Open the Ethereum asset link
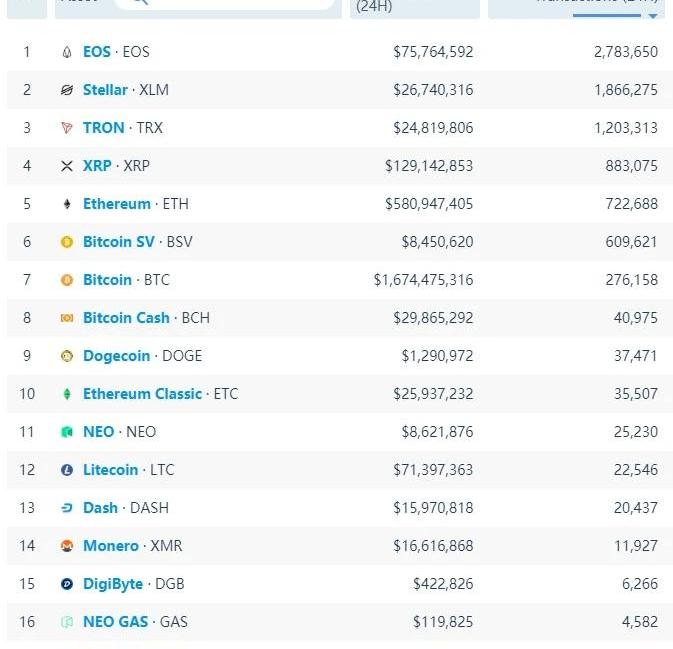 (116, 204)
